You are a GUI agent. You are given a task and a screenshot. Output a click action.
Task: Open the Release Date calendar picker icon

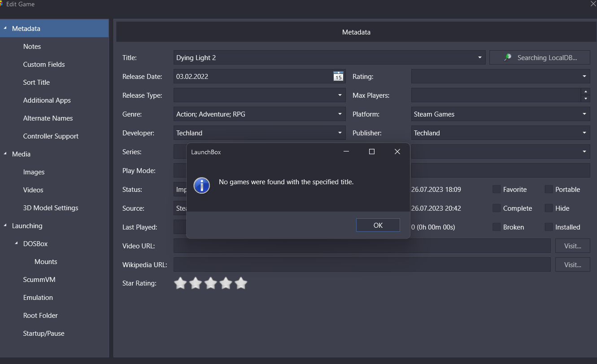(x=338, y=77)
